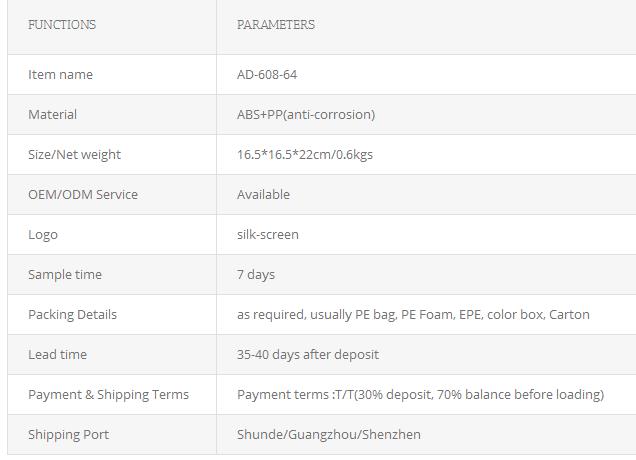Click the 7 days sample value
This screenshot has height=460, width=636.
point(256,275)
